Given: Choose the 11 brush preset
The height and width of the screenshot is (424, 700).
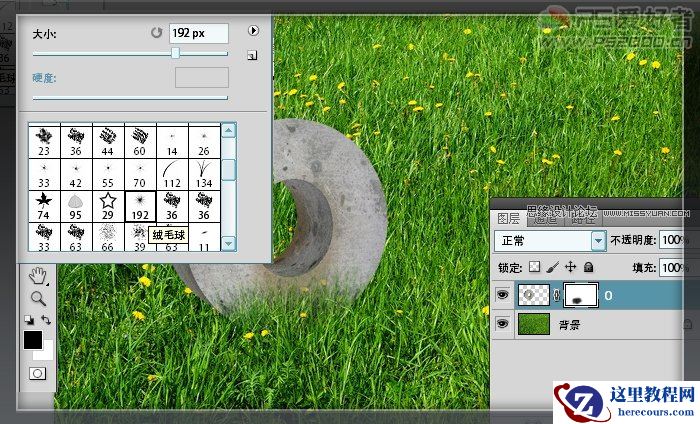Looking at the screenshot, I should (204, 237).
